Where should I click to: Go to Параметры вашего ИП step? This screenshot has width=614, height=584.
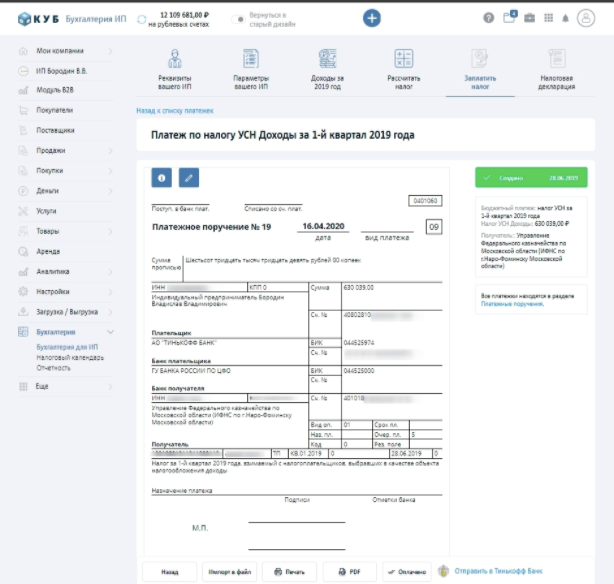[x=251, y=69]
